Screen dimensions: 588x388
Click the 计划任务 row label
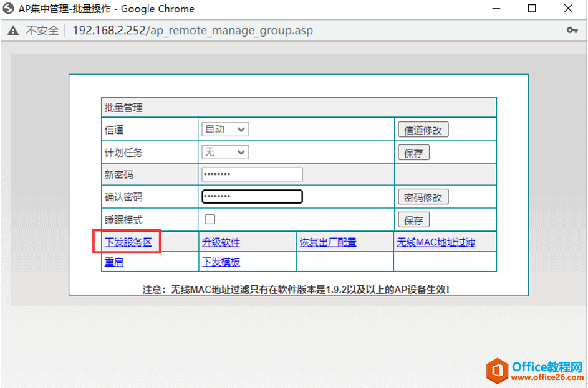(x=123, y=153)
